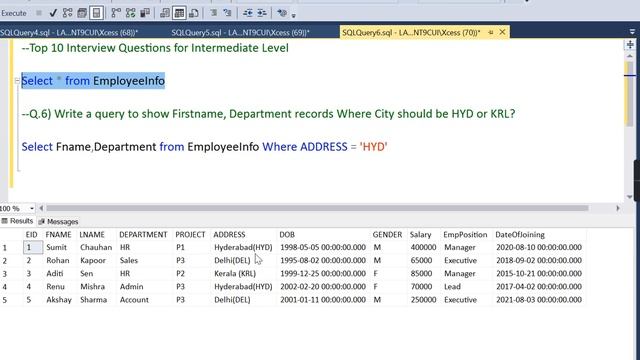Switch output to Results to Text
Image resolution: width=640 pixels, height=360 pixels.
pyautogui.click(x=165, y=13)
